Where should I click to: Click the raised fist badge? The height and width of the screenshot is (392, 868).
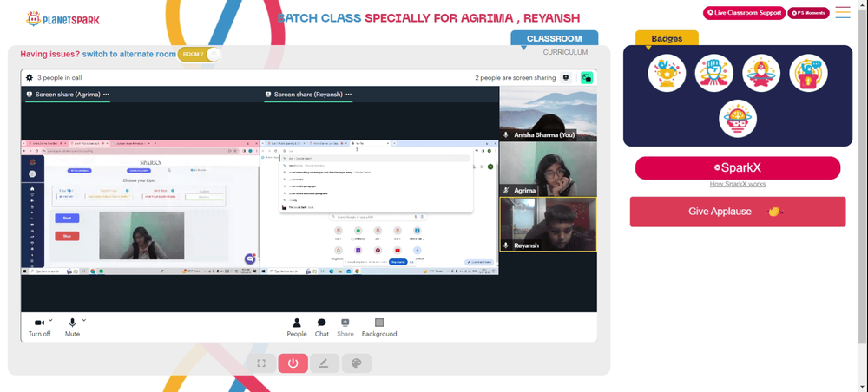click(x=714, y=73)
